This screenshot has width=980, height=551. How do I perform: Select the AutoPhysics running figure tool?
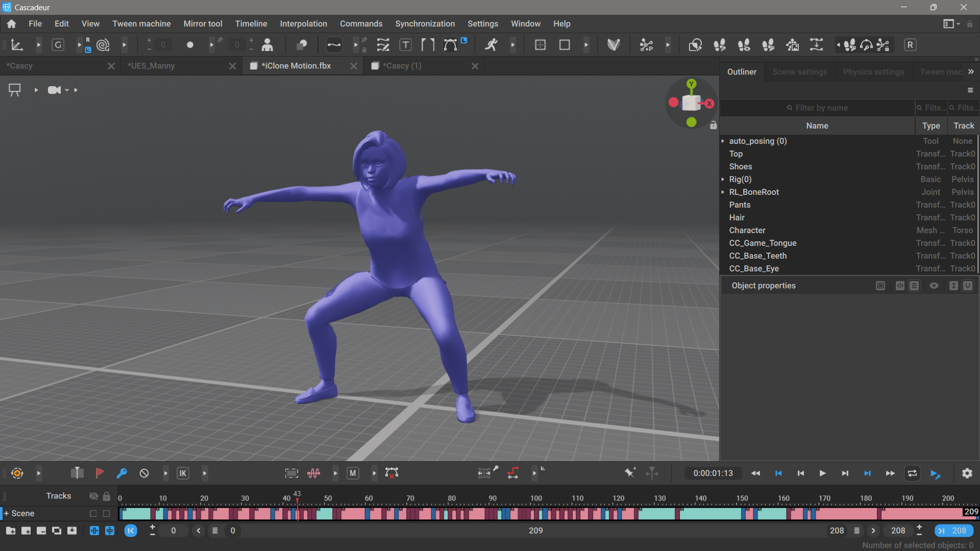(491, 45)
